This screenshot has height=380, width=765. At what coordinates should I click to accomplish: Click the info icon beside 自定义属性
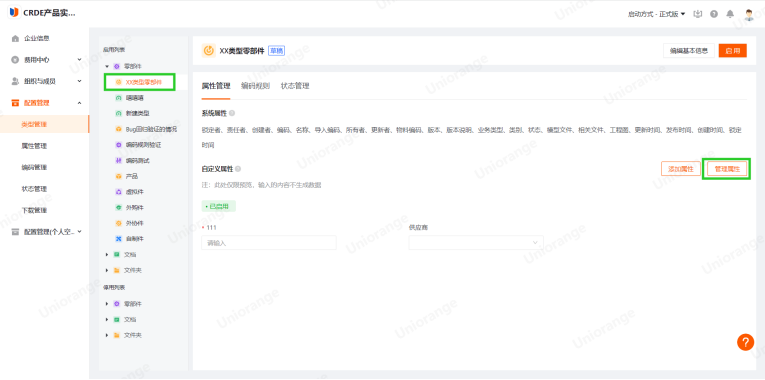[238, 169]
